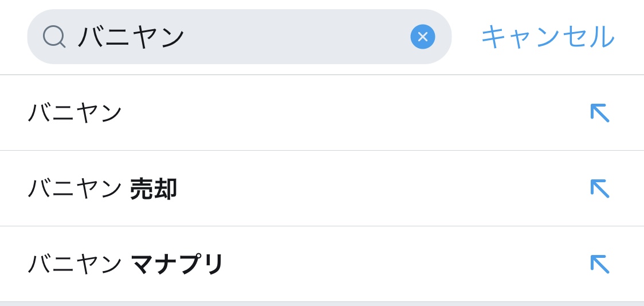This screenshot has width=644, height=306.
Task: Select the first suggestion バニヤン
Action: tap(75, 112)
